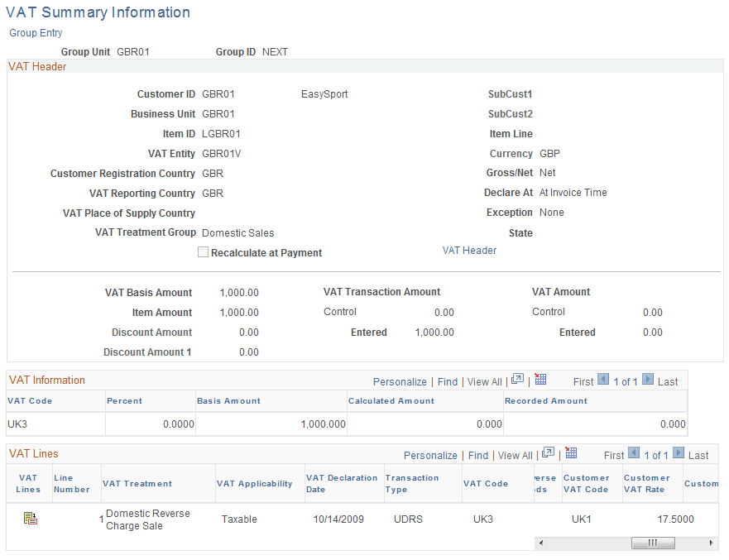This screenshot has width=729, height=560.
Task: Personalize the VAT Lines grid
Action: [430, 454]
